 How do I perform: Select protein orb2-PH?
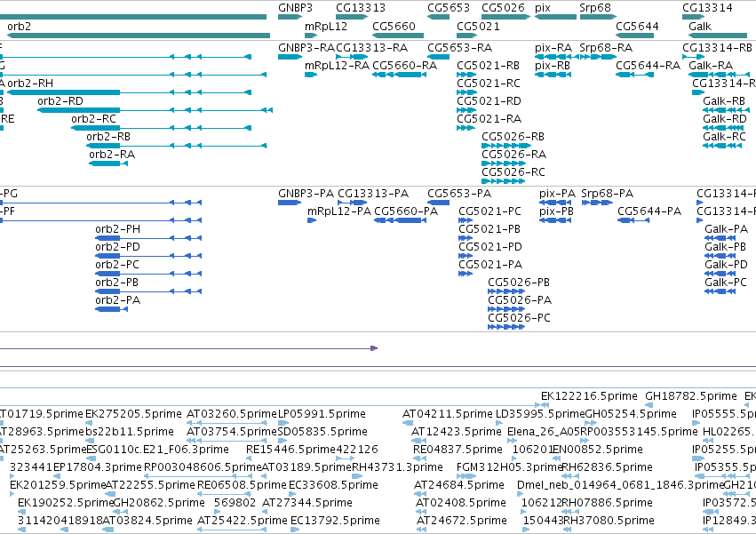tap(117, 228)
